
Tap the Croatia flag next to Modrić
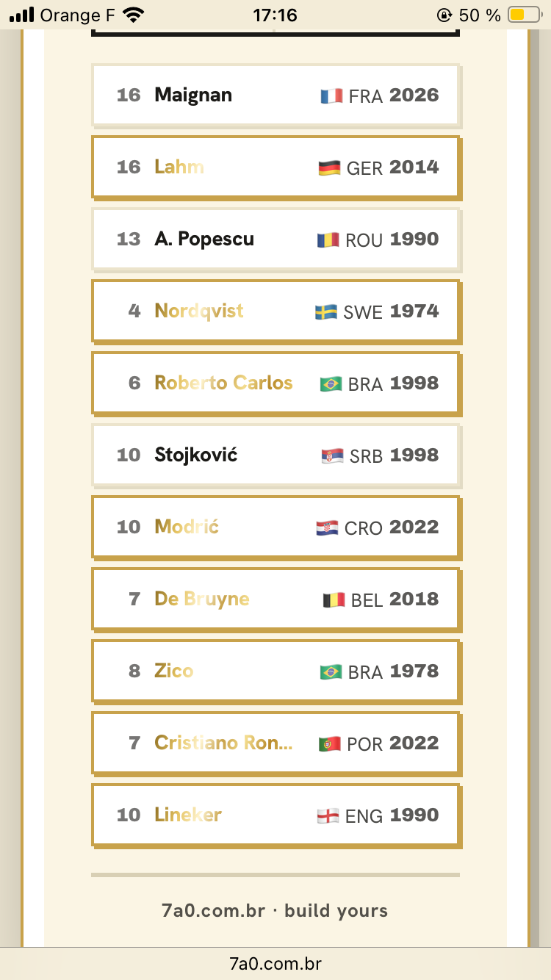click(327, 528)
